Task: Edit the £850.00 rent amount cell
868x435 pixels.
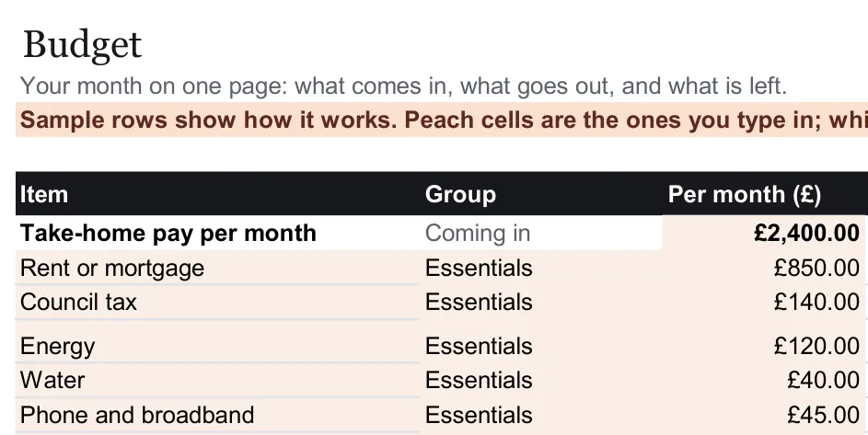Action: click(764, 268)
